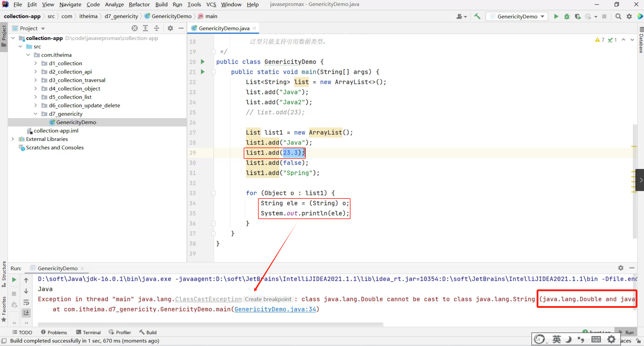This screenshot has height=346, width=644.
Task: Toggle scroll to end in console
Action: pyautogui.click(x=26, y=313)
